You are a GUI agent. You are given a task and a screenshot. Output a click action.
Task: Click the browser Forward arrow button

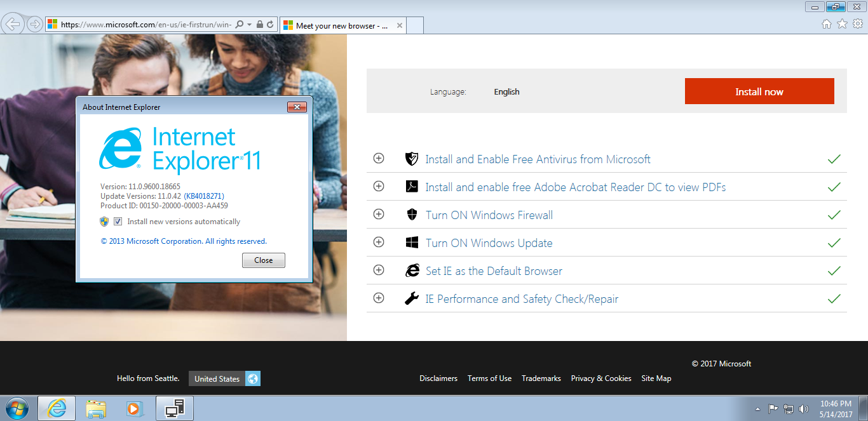tap(35, 24)
